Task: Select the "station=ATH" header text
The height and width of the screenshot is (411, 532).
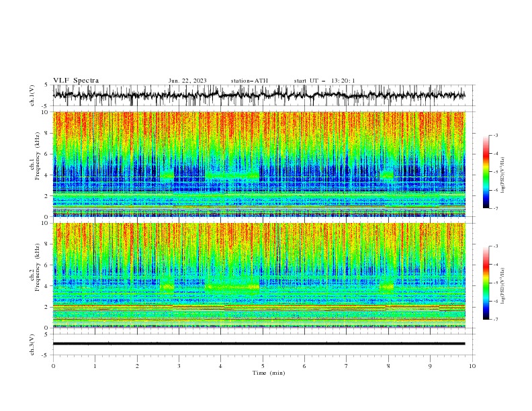Action: (x=249, y=81)
